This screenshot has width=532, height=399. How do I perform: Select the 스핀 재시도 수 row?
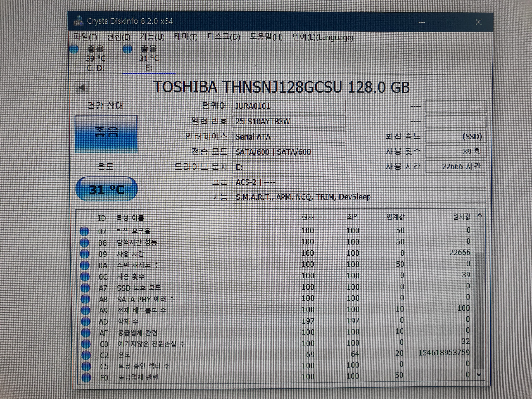tap(275, 265)
